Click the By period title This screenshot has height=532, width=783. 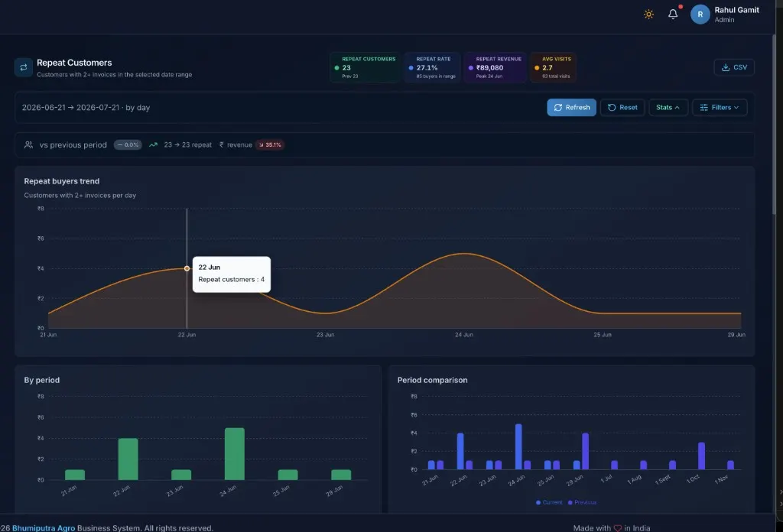pyautogui.click(x=42, y=381)
